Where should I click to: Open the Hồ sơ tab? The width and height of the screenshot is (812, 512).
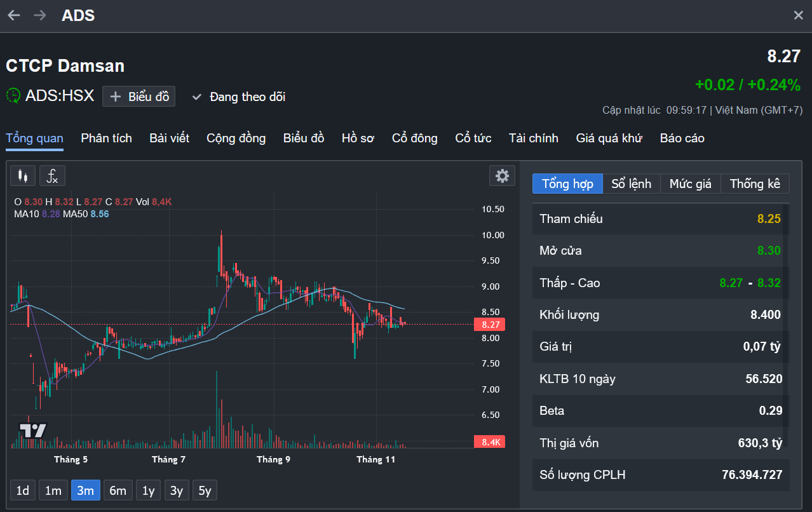(x=358, y=138)
